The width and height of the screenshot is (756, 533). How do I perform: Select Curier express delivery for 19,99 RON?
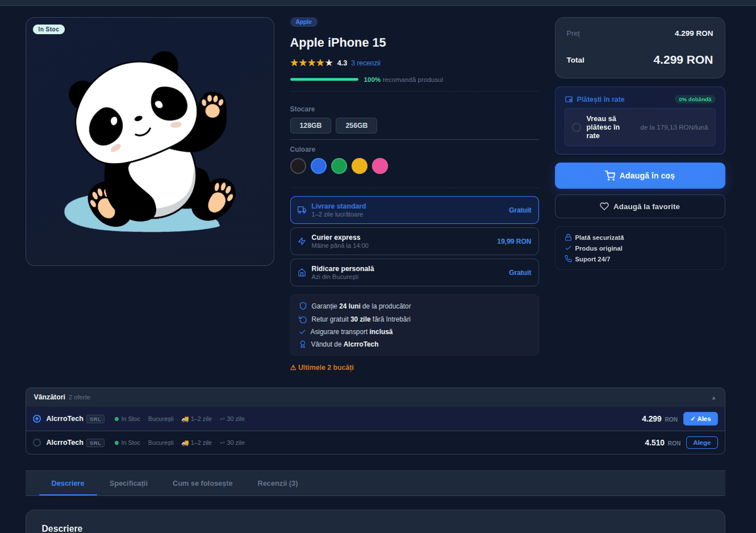[x=415, y=241]
